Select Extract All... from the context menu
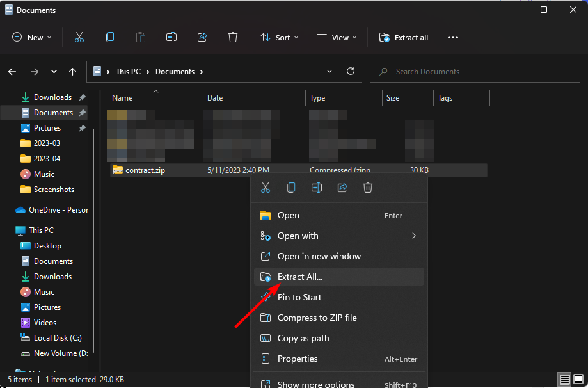 point(300,277)
